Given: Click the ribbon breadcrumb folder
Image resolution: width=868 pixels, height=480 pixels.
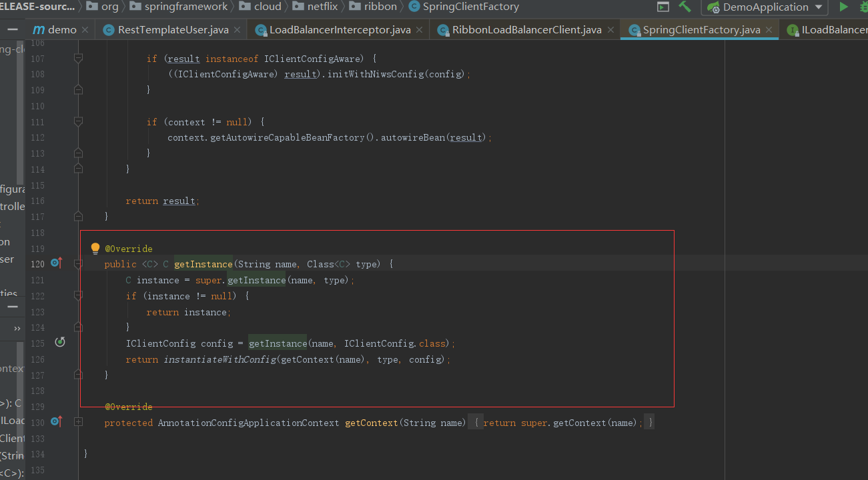Looking at the screenshot, I should [374, 7].
